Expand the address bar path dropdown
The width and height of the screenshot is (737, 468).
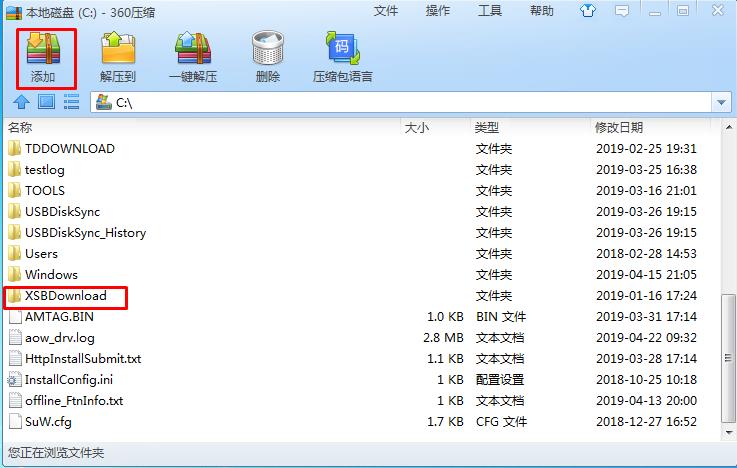[722, 103]
